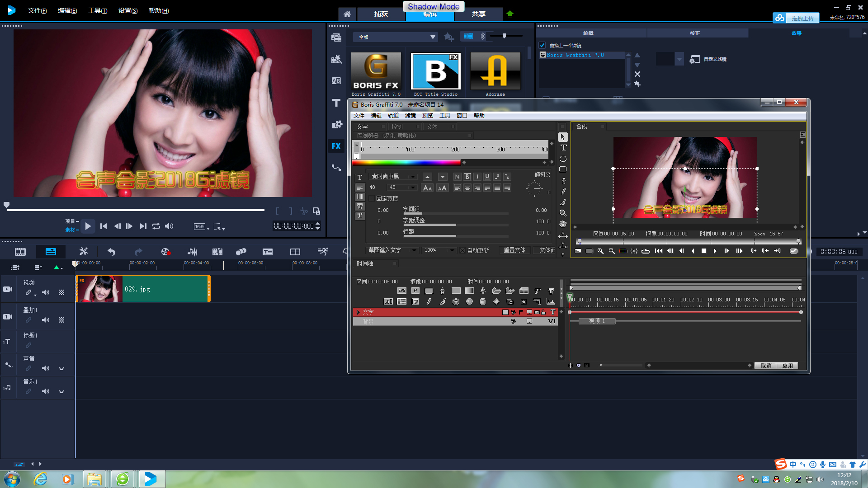
Task: Open the FX filter library panel
Action: [x=336, y=146]
